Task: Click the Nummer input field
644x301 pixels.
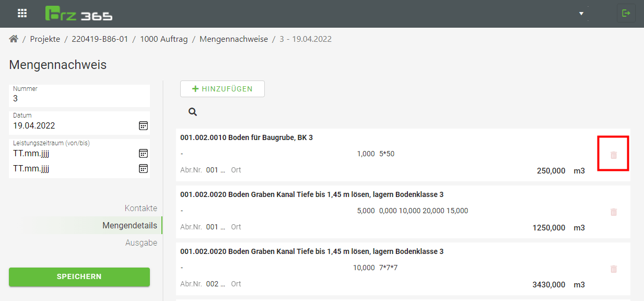Action: (x=79, y=98)
